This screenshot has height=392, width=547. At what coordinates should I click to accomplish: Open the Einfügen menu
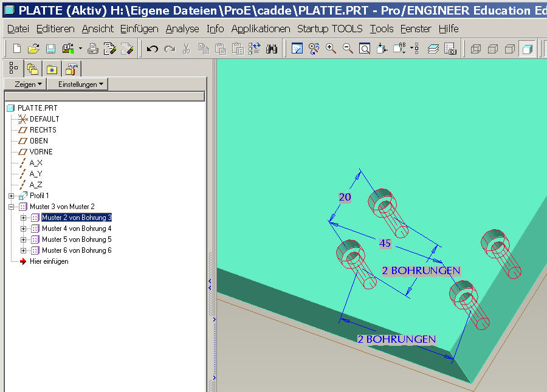pos(139,29)
